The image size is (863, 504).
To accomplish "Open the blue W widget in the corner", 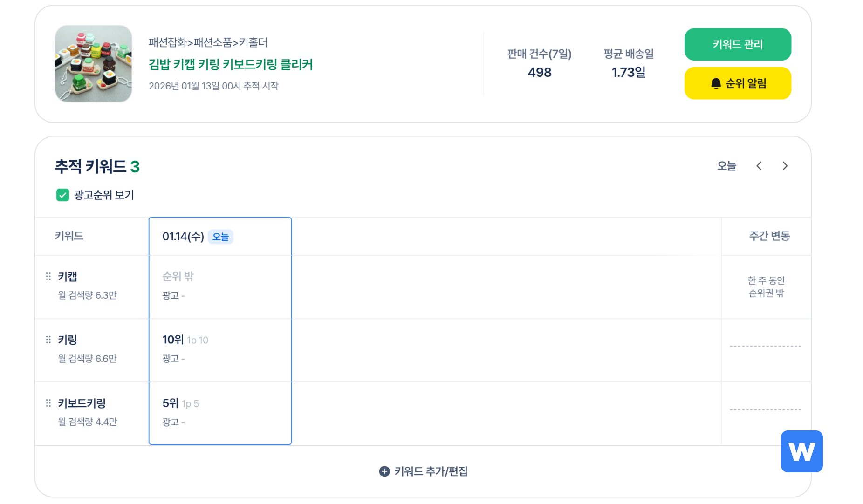I will point(801,452).
